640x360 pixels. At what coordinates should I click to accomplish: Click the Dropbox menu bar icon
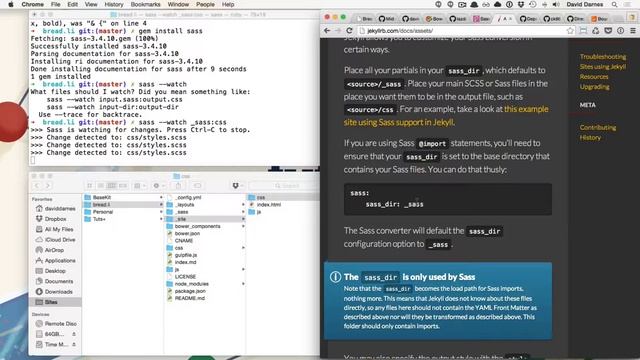[x=521, y=4]
